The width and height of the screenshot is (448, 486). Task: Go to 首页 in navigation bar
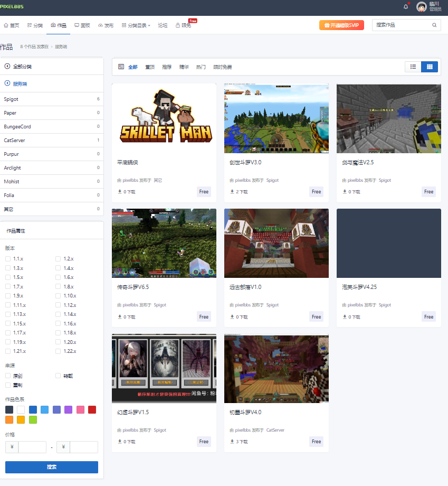click(x=12, y=25)
